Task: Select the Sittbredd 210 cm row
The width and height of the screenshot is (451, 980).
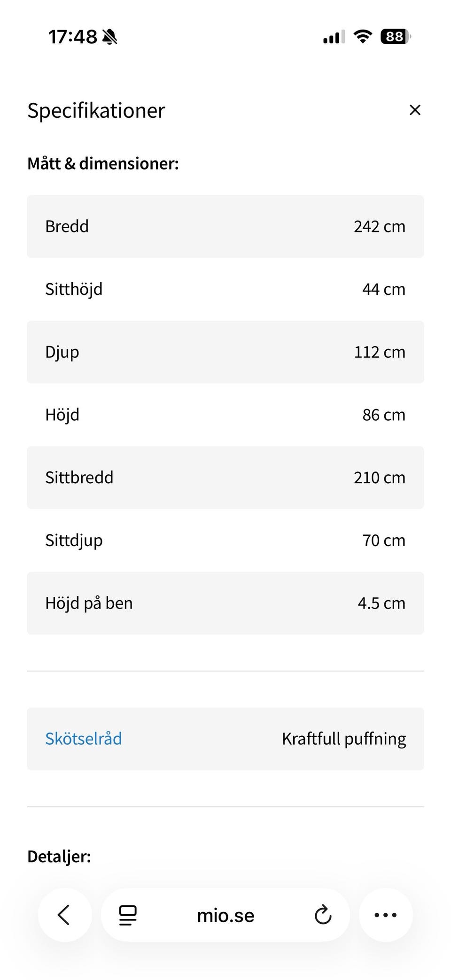Action: coord(225,478)
